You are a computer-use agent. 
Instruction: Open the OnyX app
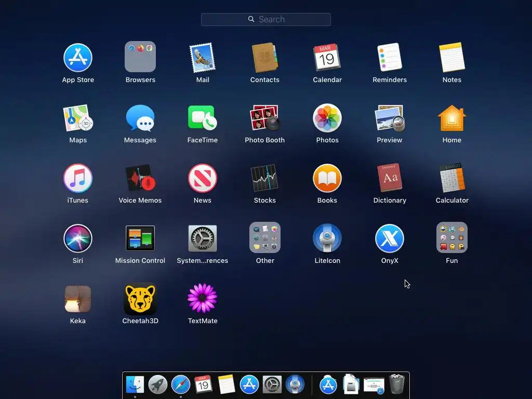pyautogui.click(x=390, y=238)
